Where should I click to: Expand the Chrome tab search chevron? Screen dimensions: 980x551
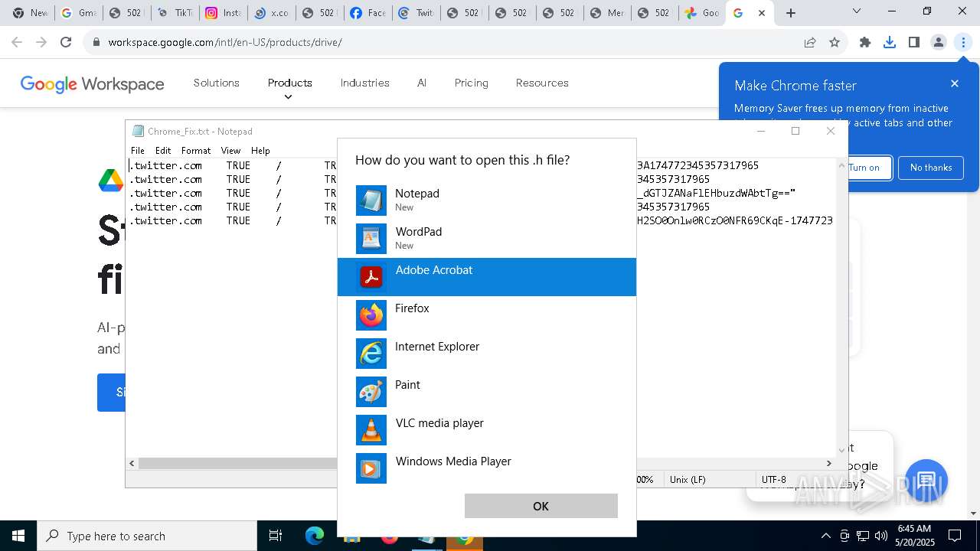[x=857, y=11]
